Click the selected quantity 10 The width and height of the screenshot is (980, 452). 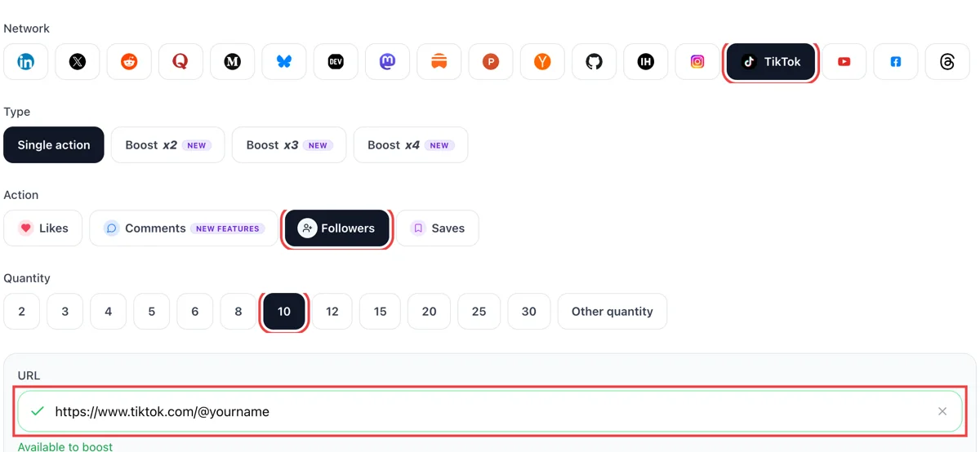[284, 312]
